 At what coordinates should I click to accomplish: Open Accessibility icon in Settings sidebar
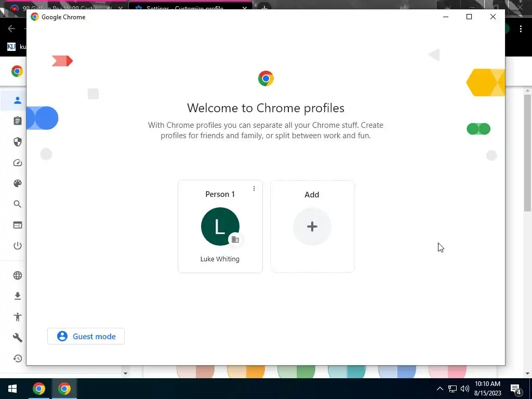(17, 317)
